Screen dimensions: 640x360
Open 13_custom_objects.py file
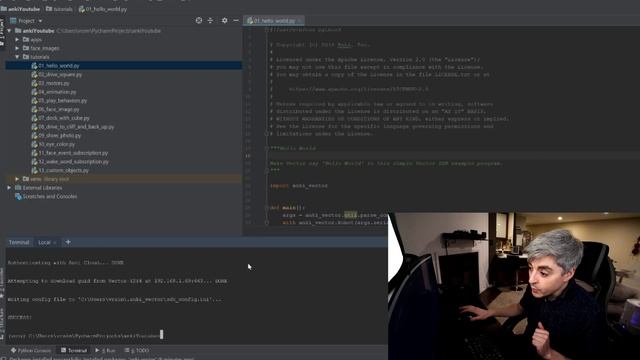63,170
